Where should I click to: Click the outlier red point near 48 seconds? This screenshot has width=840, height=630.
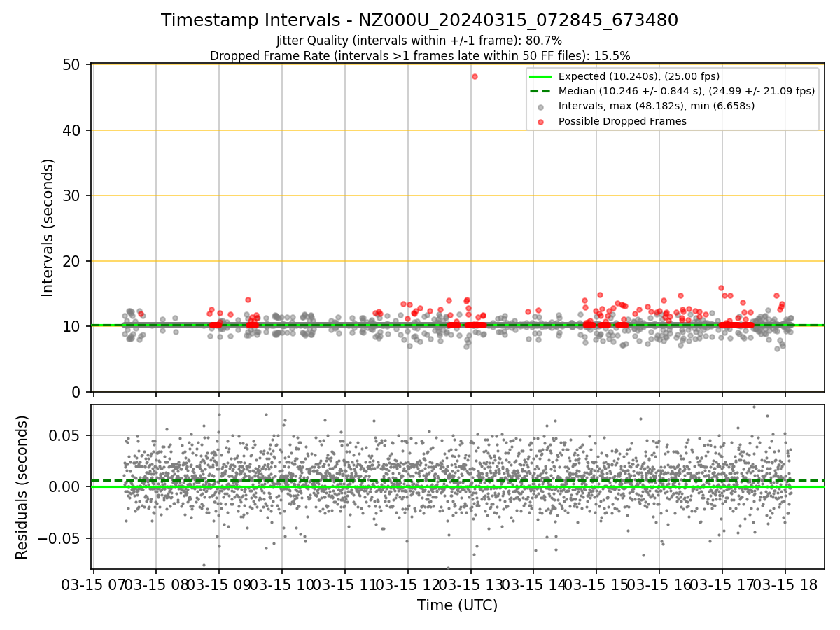point(475,76)
